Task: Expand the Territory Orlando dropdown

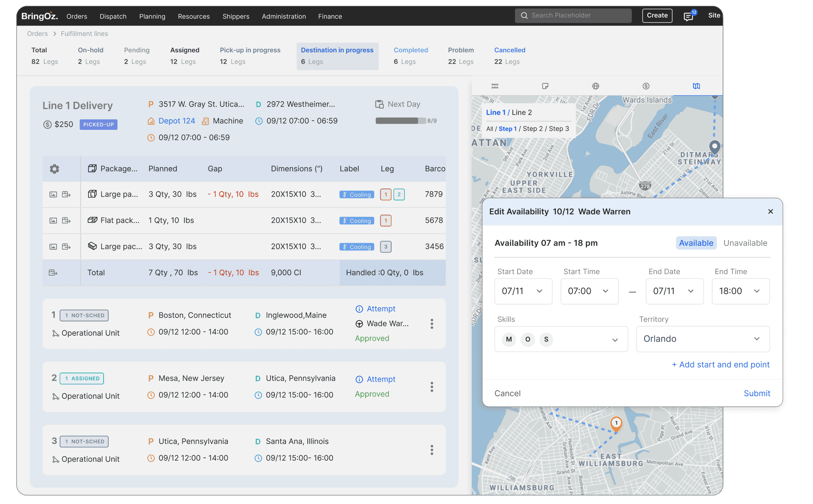Action: click(x=703, y=339)
